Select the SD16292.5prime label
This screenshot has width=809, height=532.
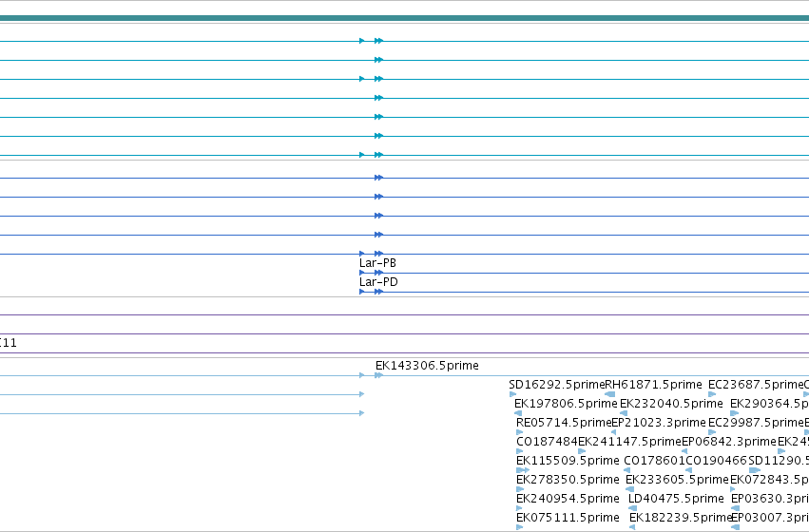(556, 385)
